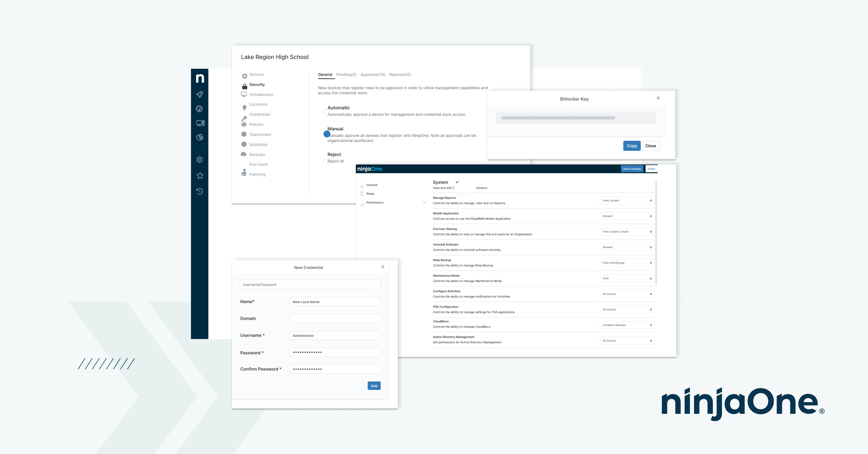This screenshot has width=868, height=454.
Task: Click the lock icon beside Permissions
Action: [362, 205]
